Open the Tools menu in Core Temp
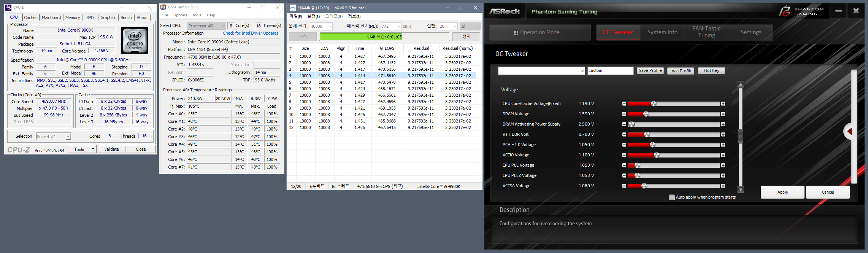The width and height of the screenshot is (868, 253). pyautogui.click(x=197, y=15)
